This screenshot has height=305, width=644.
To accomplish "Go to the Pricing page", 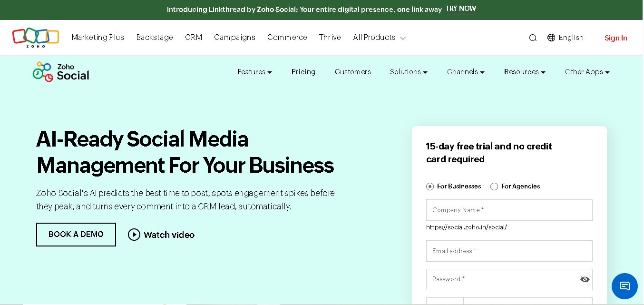I will 303,72.
